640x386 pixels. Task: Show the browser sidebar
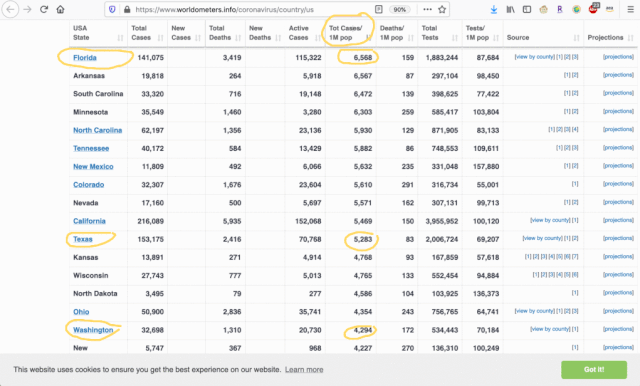tap(527, 9)
